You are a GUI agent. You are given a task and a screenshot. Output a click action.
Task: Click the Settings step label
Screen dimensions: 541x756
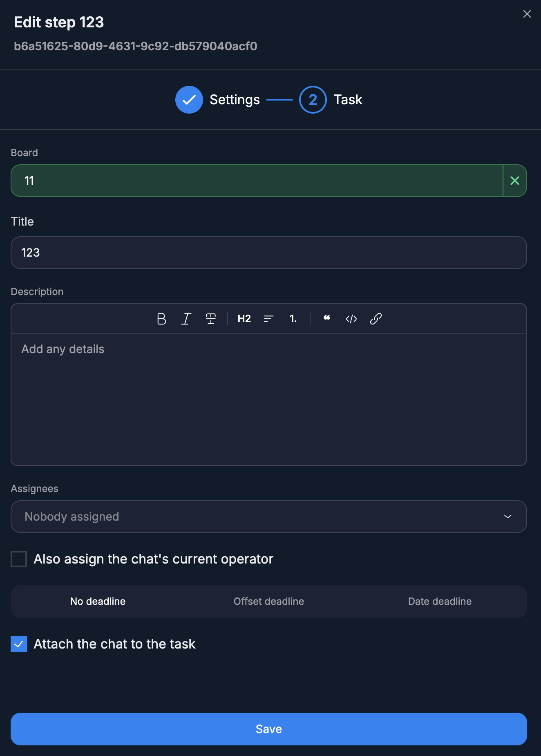point(235,100)
